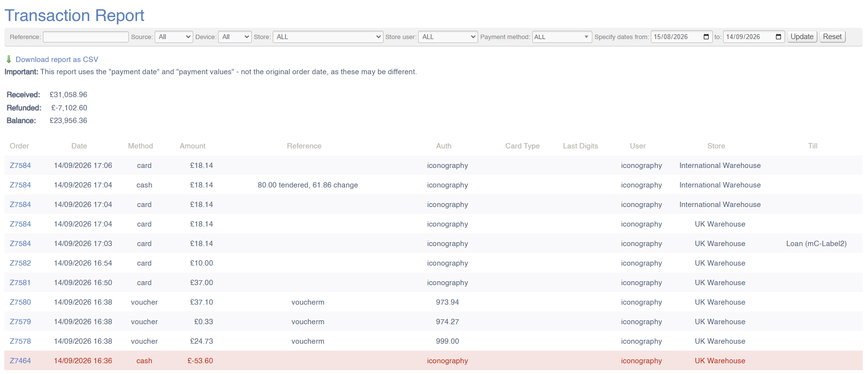The width and height of the screenshot is (868, 374).
Task: Open order Z7584 in the cash row
Action: coord(20,185)
